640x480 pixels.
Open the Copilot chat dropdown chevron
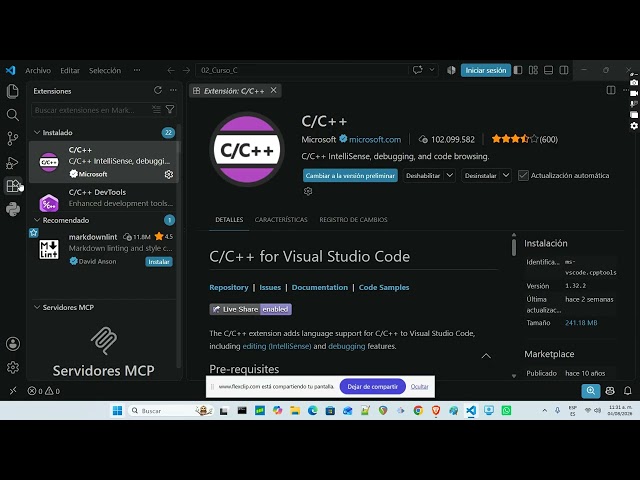pyautogui.click(x=431, y=70)
